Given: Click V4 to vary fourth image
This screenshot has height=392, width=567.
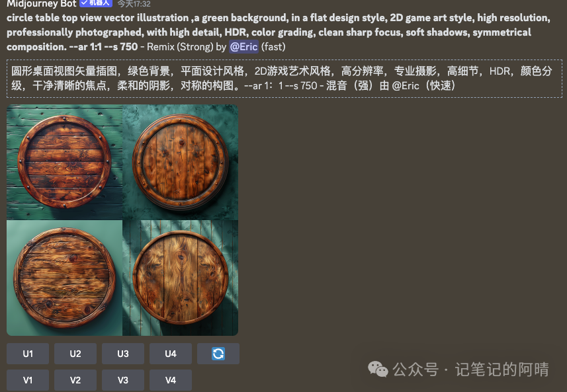Looking at the screenshot, I should tap(171, 380).
